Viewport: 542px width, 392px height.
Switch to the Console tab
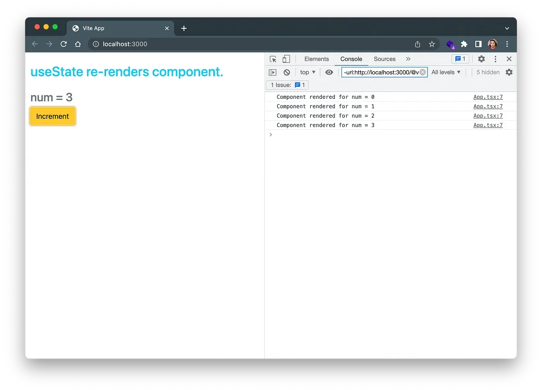(x=351, y=59)
